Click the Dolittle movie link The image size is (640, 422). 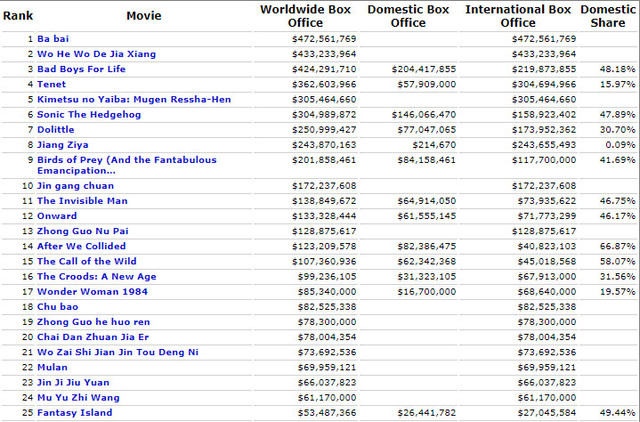click(56, 129)
